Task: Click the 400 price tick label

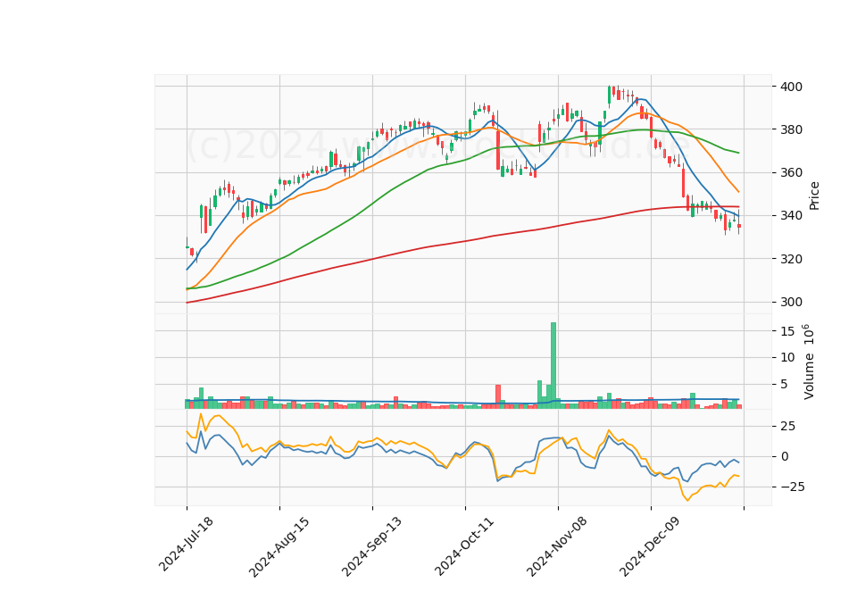Action: [x=792, y=87]
